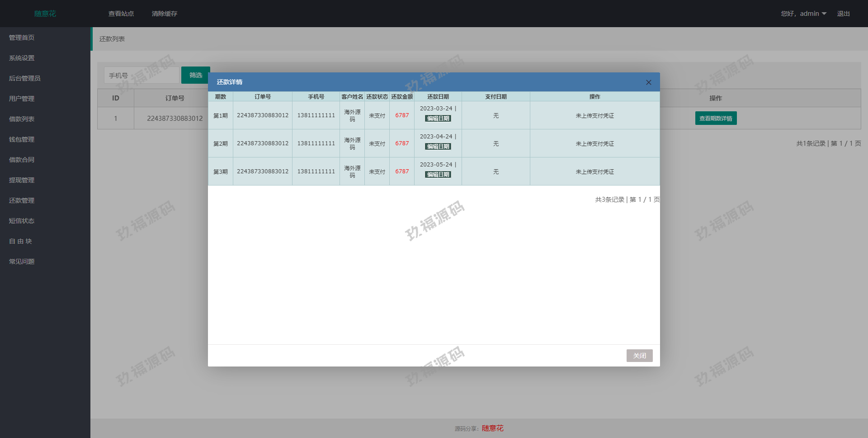Navigate to 还款管理 in sidebar
Image resolution: width=868 pixels, height=438 pixels.
22,200
